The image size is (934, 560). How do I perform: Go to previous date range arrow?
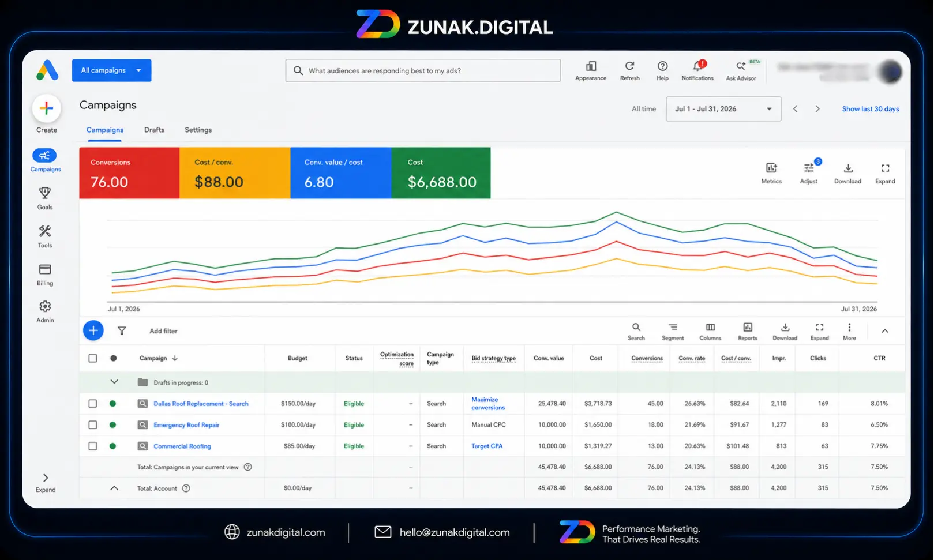point(795,109)
